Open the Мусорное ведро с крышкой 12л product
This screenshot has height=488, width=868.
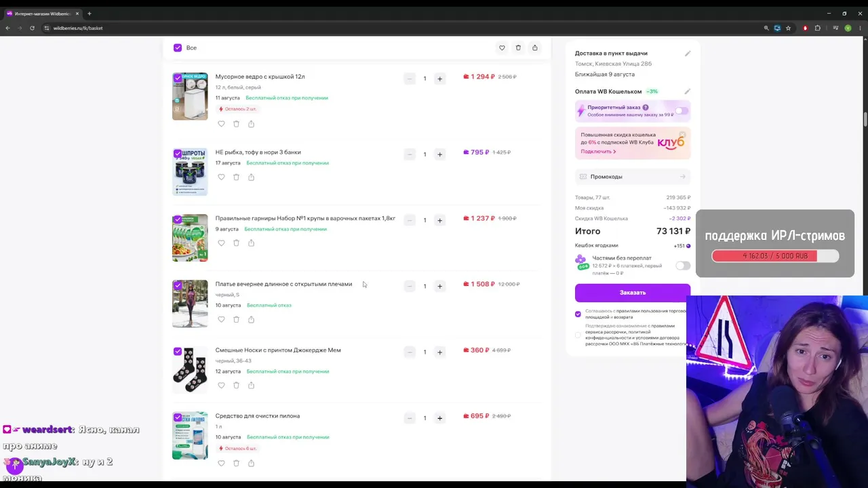tap(260, 77)
